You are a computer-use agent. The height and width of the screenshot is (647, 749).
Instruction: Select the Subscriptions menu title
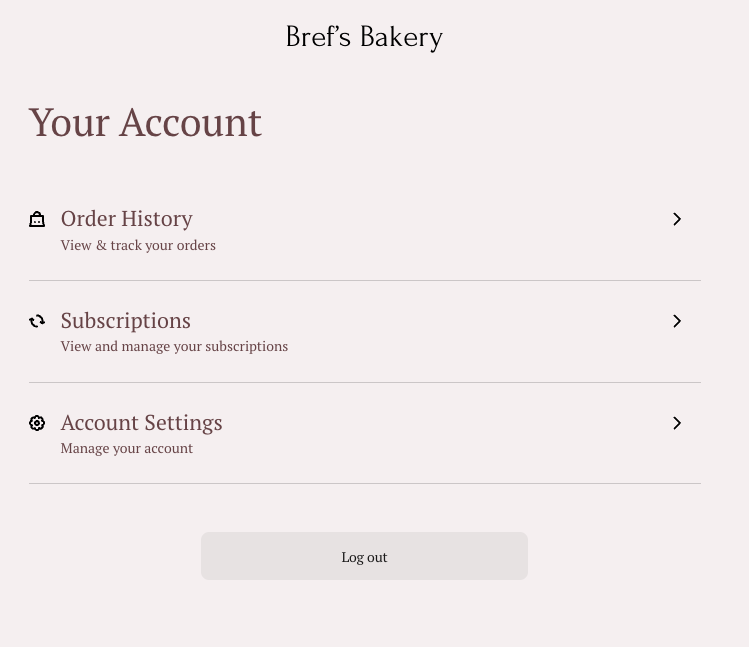(125, 321)
